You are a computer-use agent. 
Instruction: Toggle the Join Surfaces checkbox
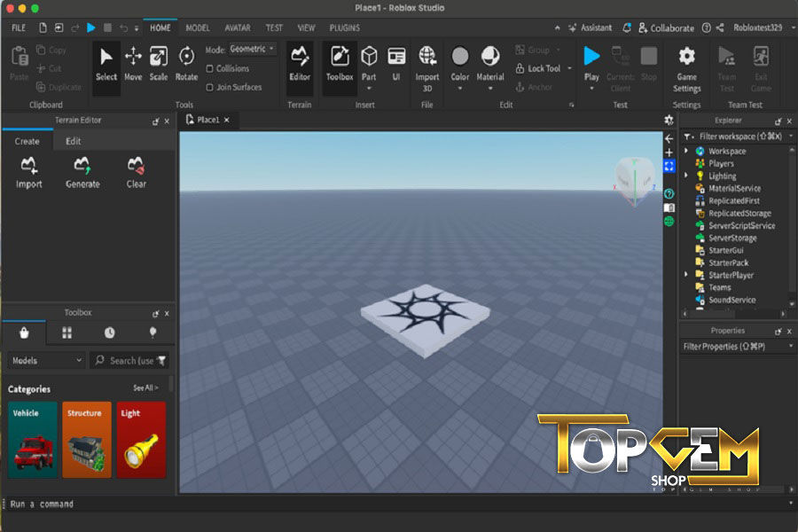point(210,87)
